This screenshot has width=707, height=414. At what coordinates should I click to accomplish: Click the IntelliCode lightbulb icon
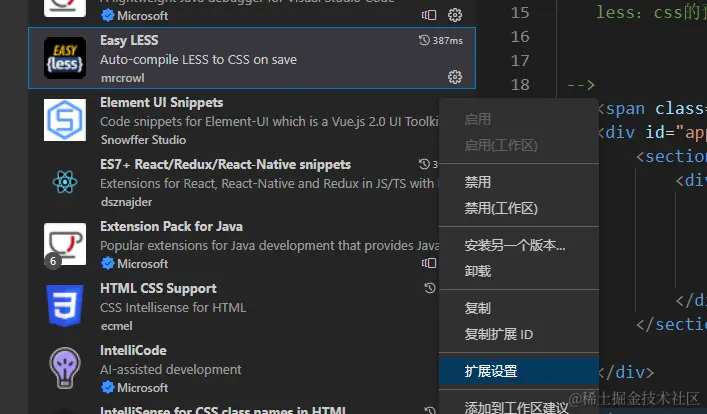pos(65,368)
